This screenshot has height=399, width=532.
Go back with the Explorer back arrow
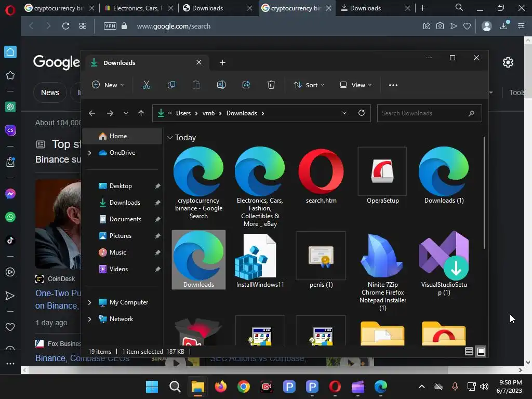point(92,113)
